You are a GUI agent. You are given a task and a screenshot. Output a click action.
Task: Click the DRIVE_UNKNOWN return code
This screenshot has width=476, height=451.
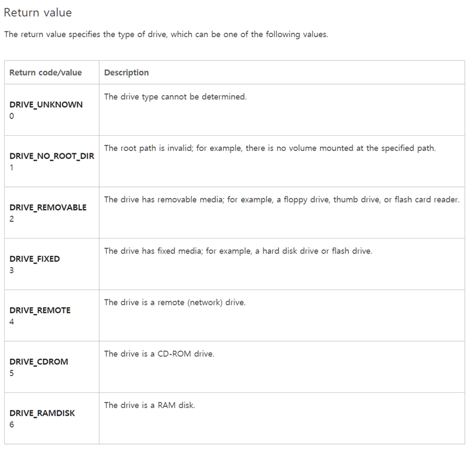[x=46, y=104]
